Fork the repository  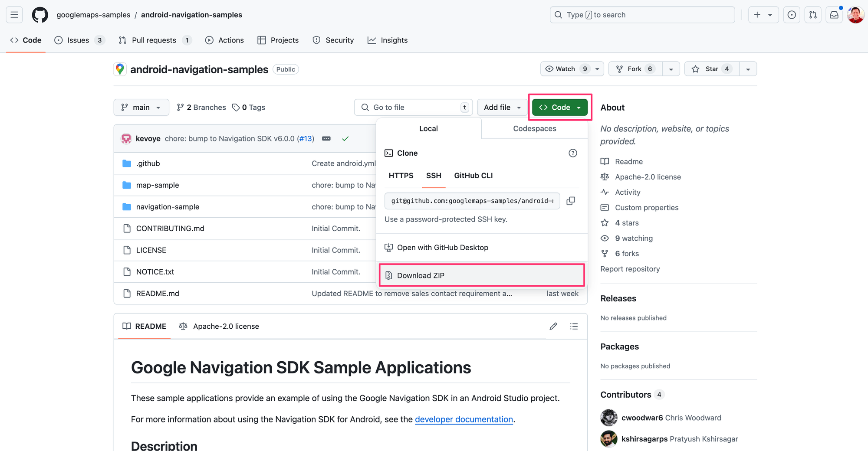pyautogui.click(x=635, y=69)
